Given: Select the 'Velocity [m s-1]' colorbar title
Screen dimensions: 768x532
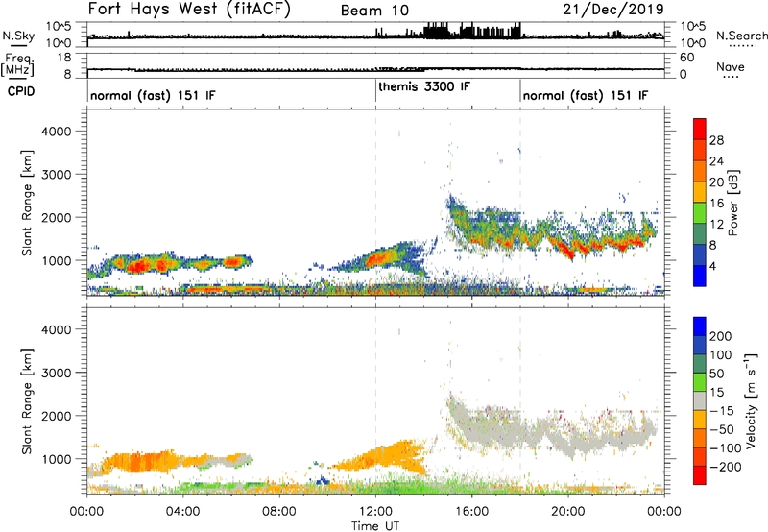Looking at the screenshot, I should click(x=751, y=400).
